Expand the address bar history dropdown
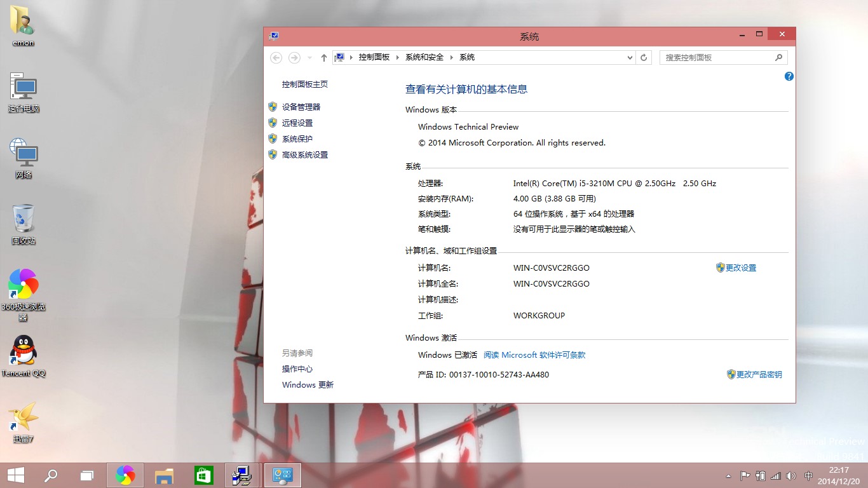 (x=630, y=57)
